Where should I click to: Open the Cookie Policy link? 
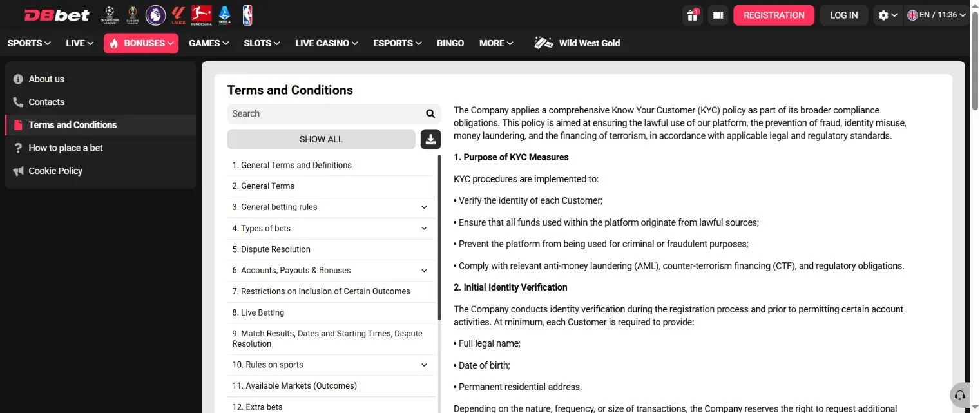[55, 171]
